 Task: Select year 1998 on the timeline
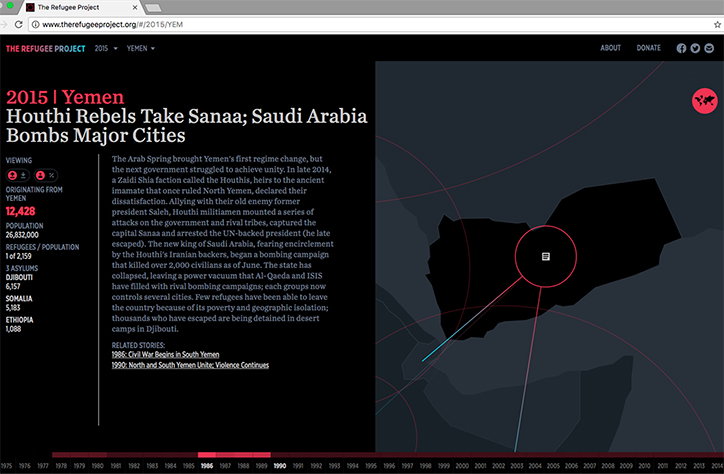click(x=426, y=466)
